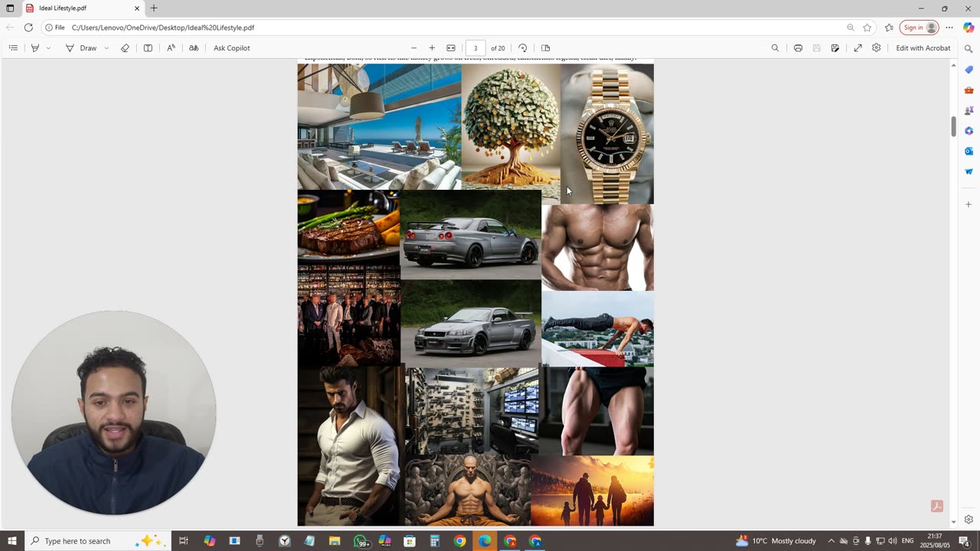
Task: Zoom out the PDF with minus button
Action: coord(413,48)
